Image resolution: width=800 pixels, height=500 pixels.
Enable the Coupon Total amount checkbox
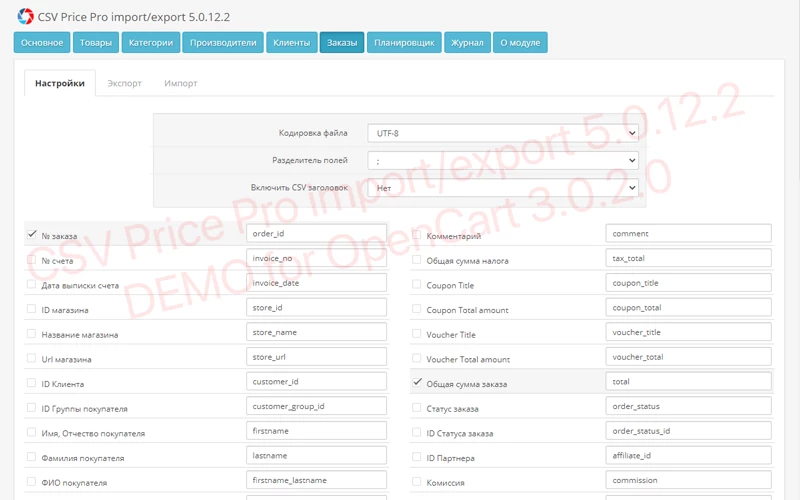[x=417, y=309]
